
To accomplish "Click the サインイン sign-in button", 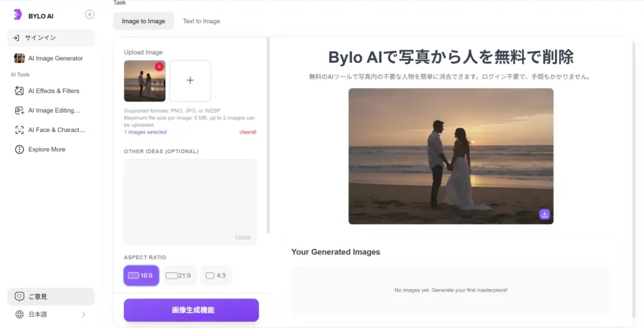I will (51, 38).
